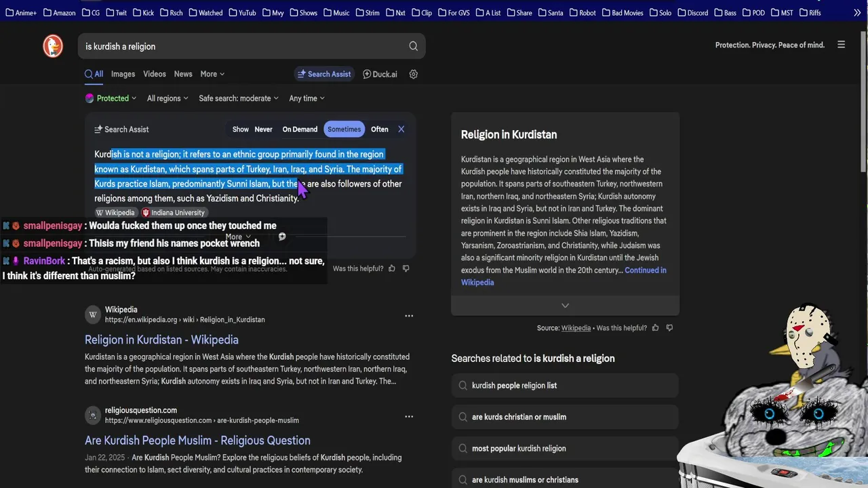Set Search Assist frequency to Never
Image resolution: width=868 pixels, height=488 pixels.
tap(263, 129)
